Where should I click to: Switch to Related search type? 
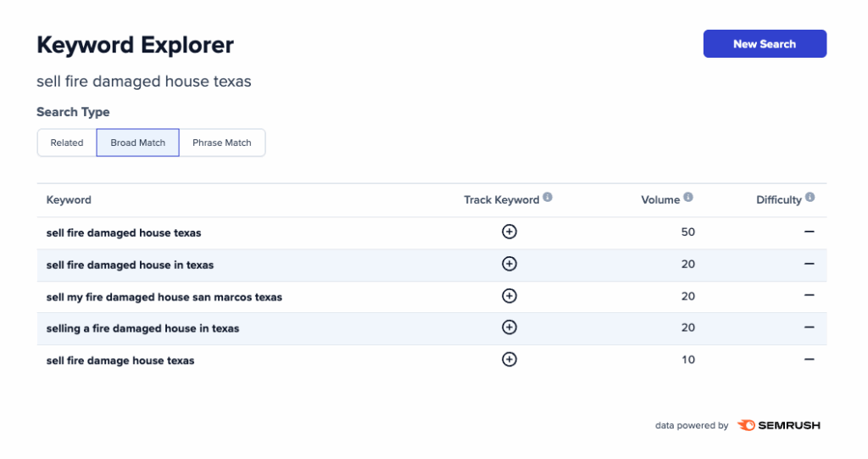[67, 143]
